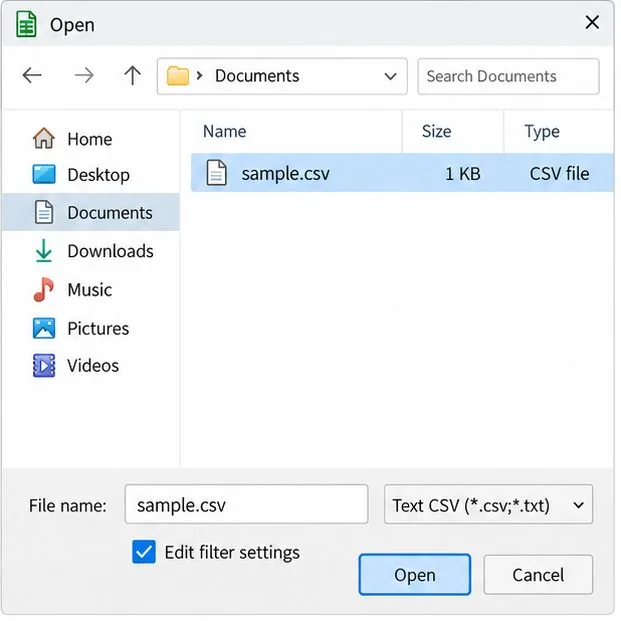This screenshot has width=621, height=621.
Task: Click the Desktop icon in sidebar
Action: coord(44,175)
